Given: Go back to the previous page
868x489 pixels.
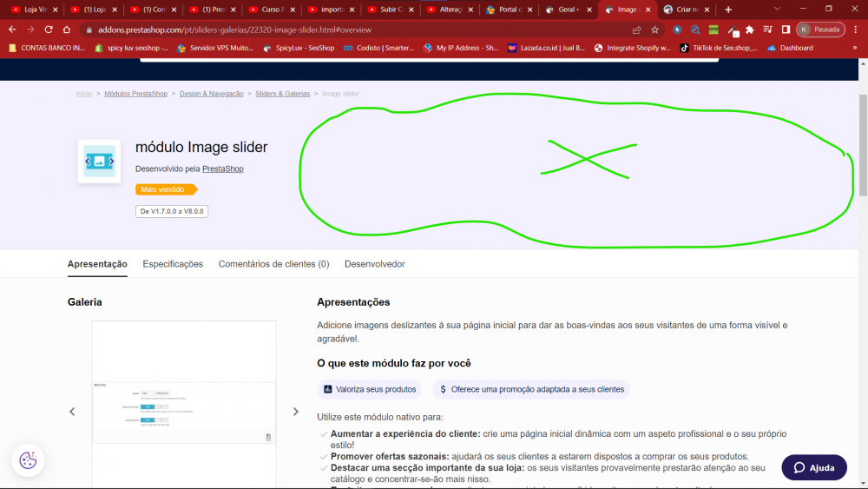Looking at the screenshot, I should [x=12, y=30].
